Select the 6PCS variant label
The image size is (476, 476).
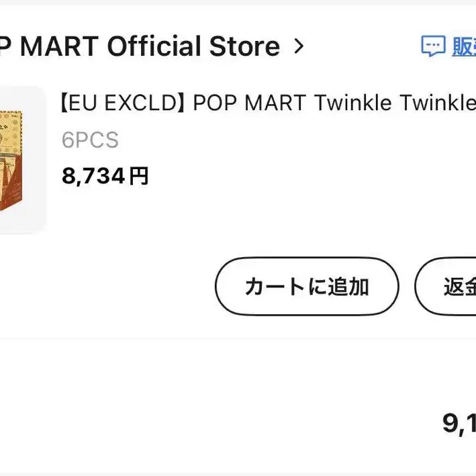click(x=90, y=140)
